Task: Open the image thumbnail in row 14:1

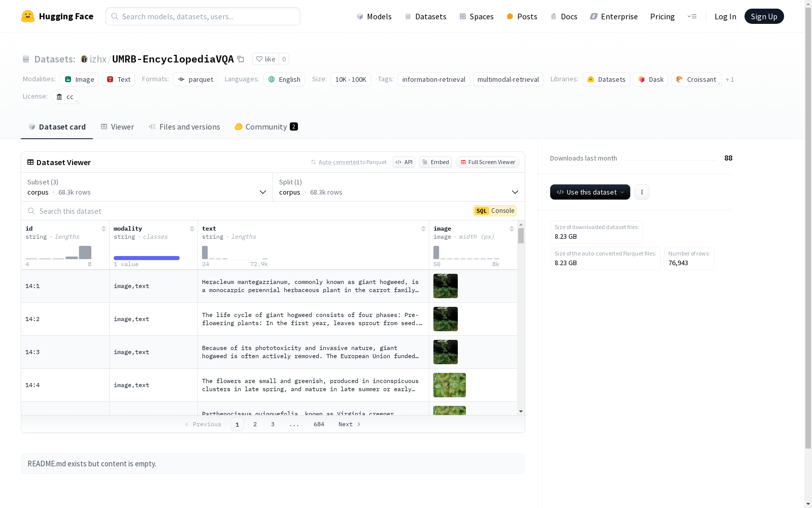Action: 446,286
